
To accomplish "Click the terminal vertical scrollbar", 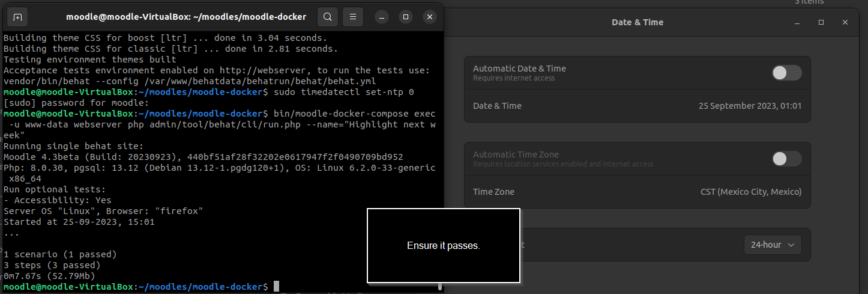I will [x=440, y=286].
